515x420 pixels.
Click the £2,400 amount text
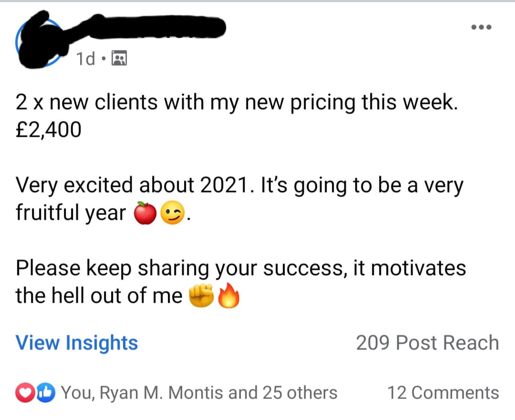point(48,129)
